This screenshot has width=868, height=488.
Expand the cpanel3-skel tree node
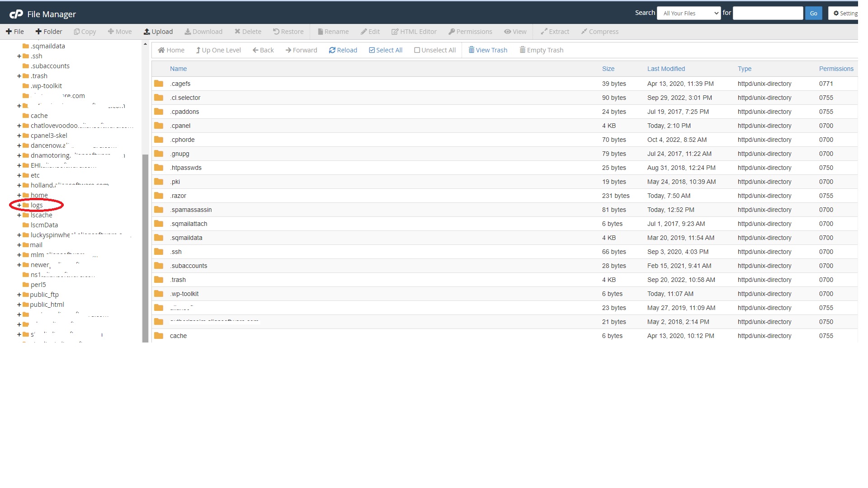(19, 136)
